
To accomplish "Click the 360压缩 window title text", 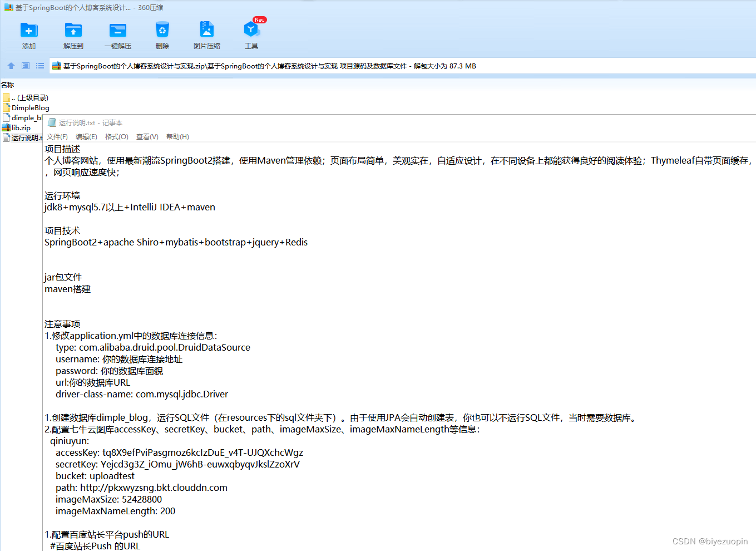I will pyautogui.click(x=89, y=8).
